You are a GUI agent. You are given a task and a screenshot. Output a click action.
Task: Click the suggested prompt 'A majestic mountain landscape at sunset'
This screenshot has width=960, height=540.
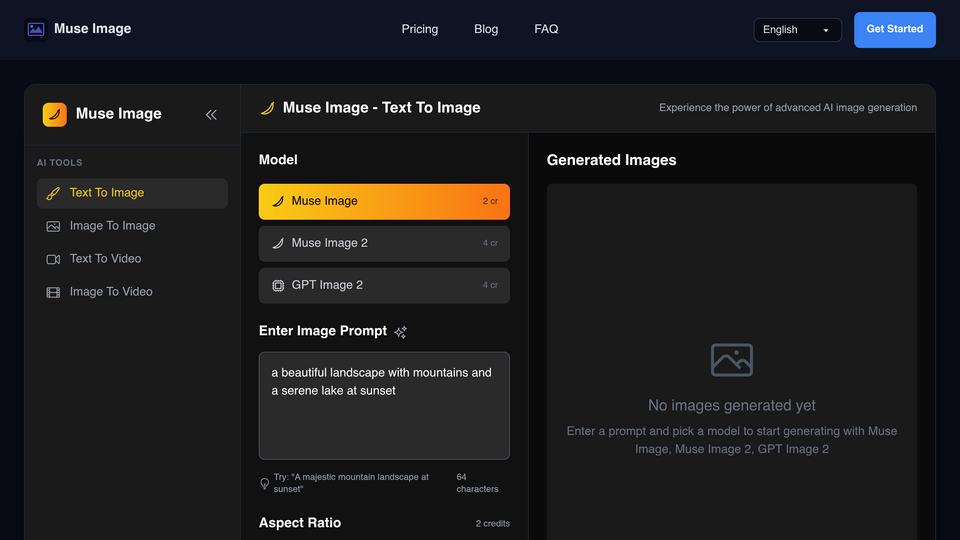tap(351, 483)
